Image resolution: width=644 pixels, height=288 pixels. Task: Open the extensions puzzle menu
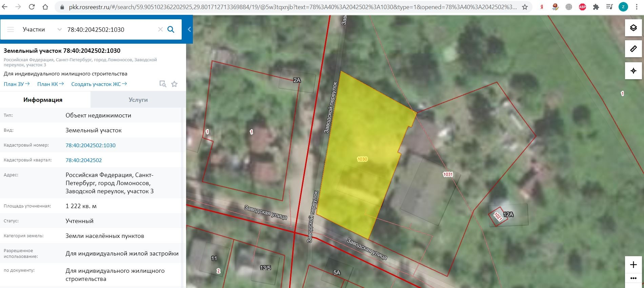tap(596, 7)
